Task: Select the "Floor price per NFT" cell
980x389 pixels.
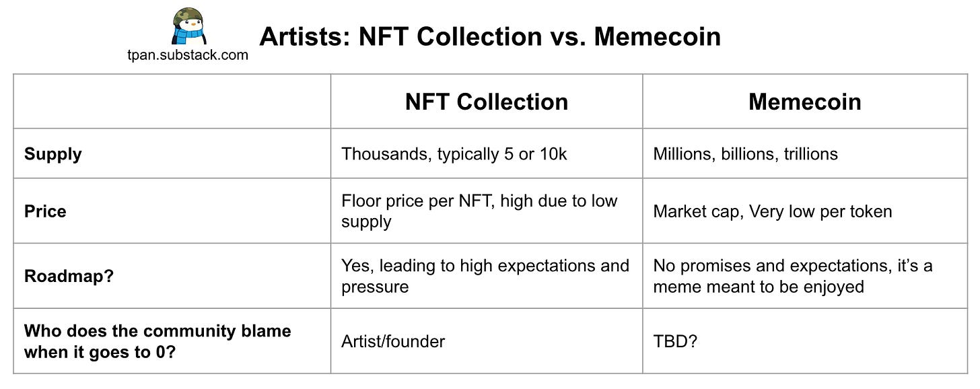Action: click(x=479, y=211)
